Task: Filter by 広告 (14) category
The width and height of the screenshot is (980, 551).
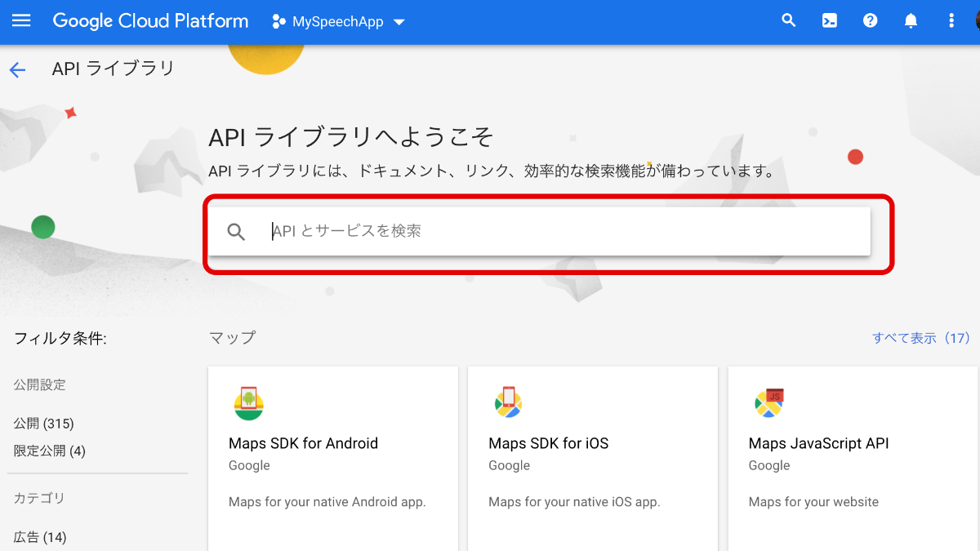Action: pos(40,537)
